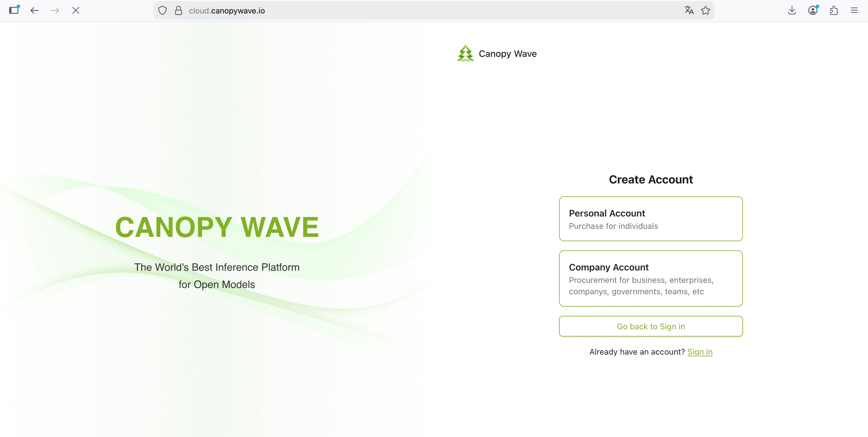Click the browser back arrow

[x=34, y=10]
